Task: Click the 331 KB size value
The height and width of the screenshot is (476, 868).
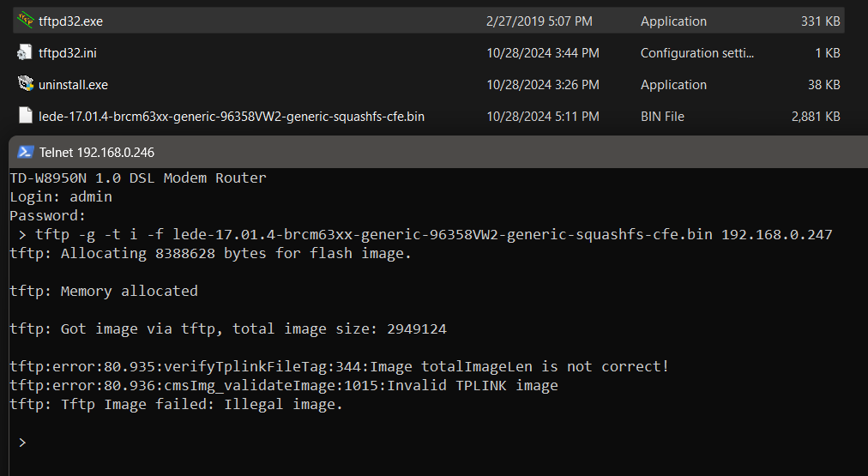Action: (x=820, y=21)
